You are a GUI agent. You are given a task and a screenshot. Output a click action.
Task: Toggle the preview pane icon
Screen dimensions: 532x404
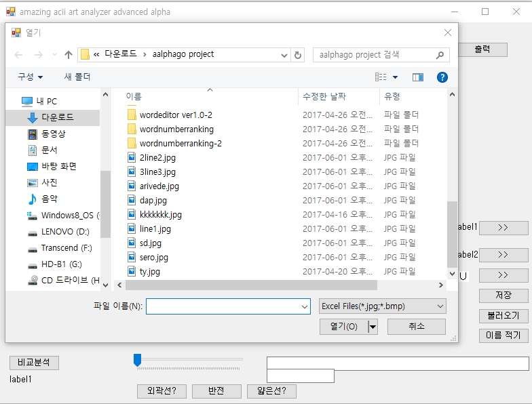click(418, 77)
